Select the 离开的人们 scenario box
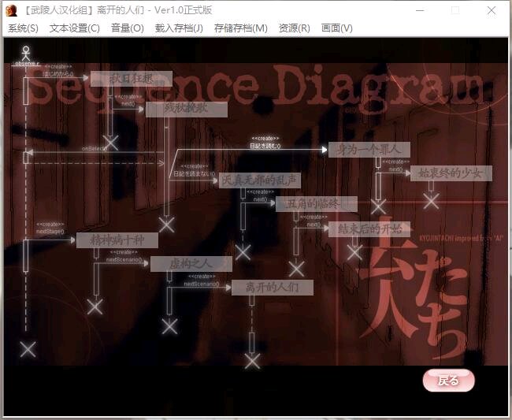This screenshot has height=420, width=512. click(x=273, y=288)
